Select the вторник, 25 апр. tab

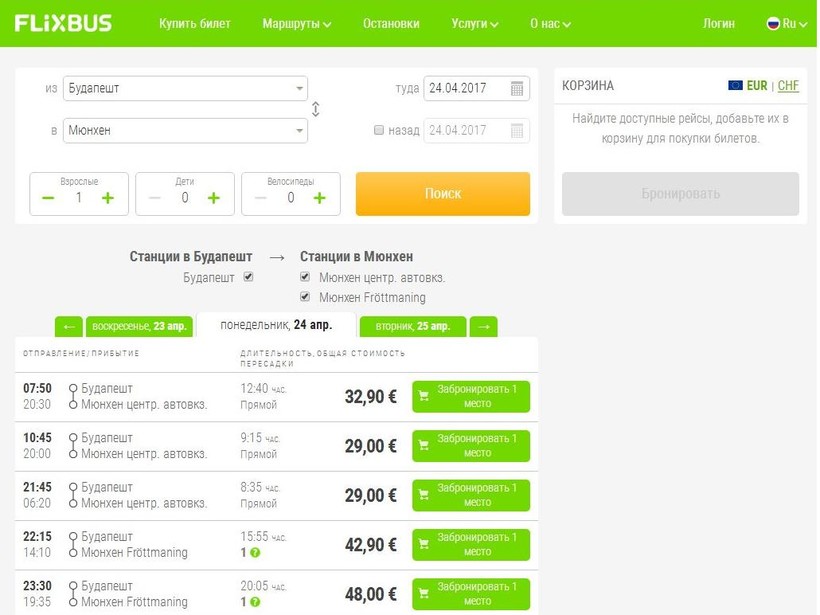coord(413,326)
